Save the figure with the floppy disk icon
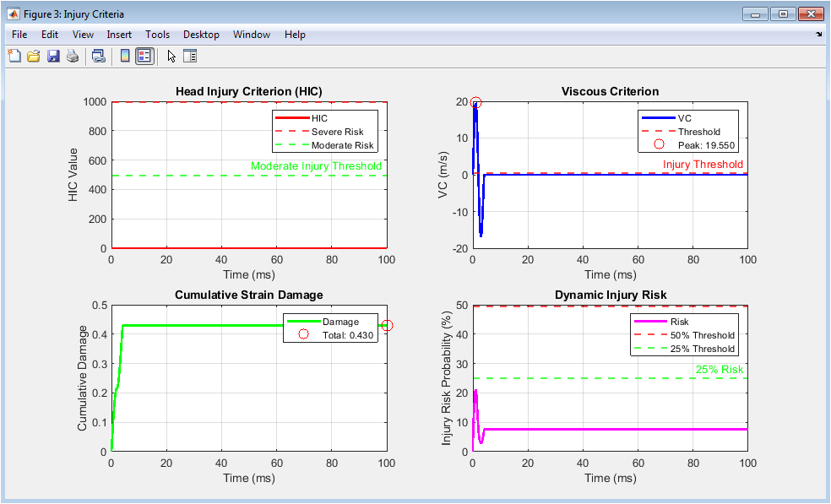 (x=53, y=57)
